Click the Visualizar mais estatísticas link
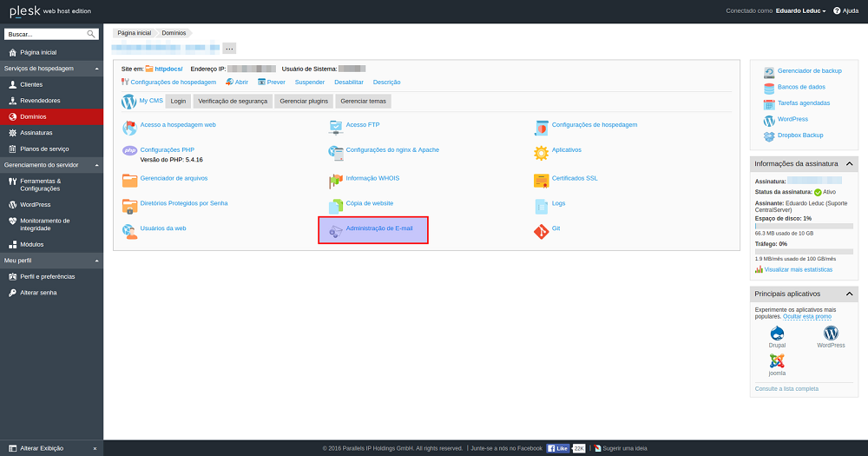 (x=799, y=269)
